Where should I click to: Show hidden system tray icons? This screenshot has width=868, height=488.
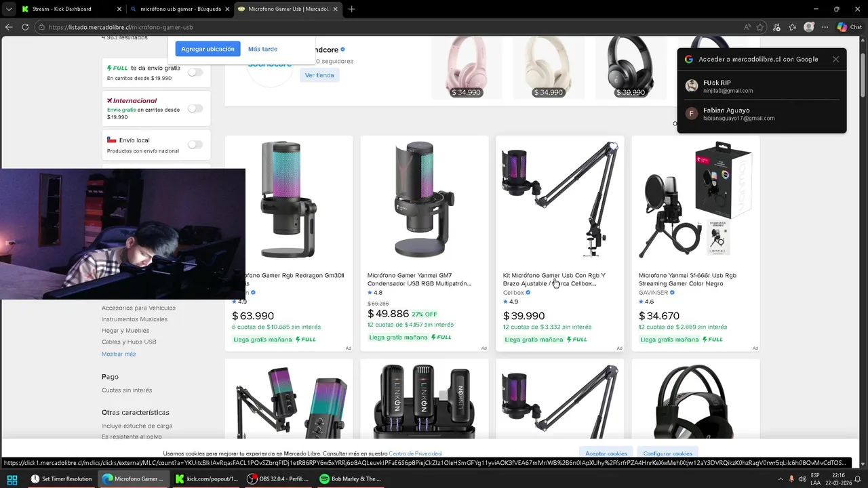pos(780,479)
